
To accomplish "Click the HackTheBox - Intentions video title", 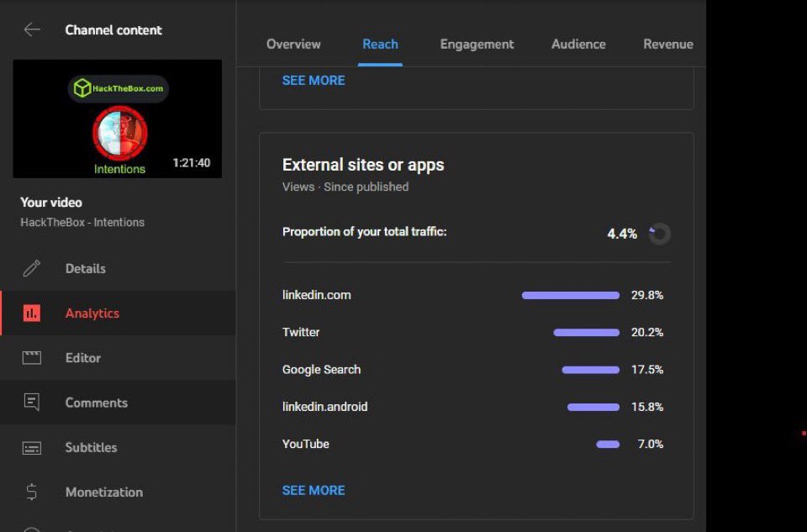I will point(82,222).
